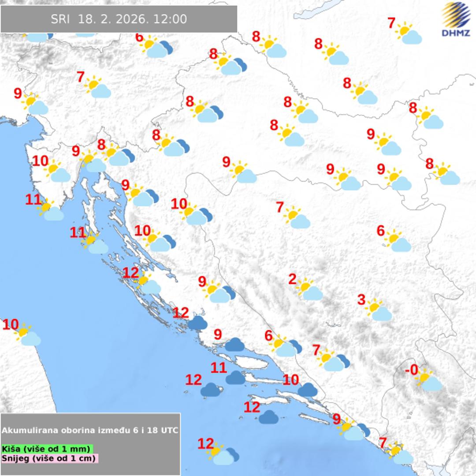
Task: Click the green Kiša legend swatch
Action: click(x=47, y=449)
